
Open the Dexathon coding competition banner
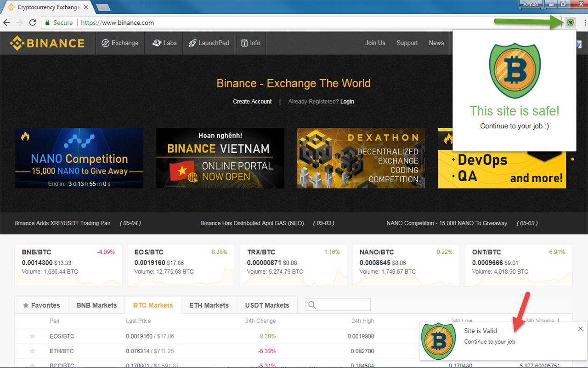pos(361,158)
